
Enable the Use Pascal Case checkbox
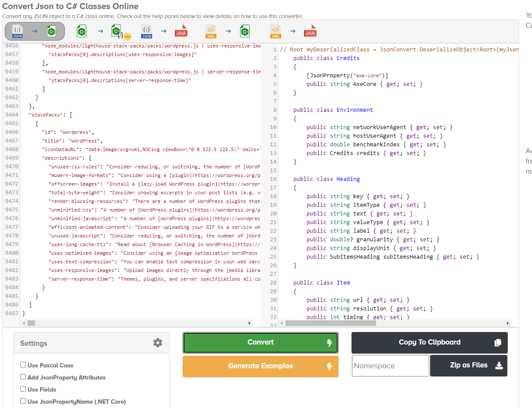click(x=23, y=365)
